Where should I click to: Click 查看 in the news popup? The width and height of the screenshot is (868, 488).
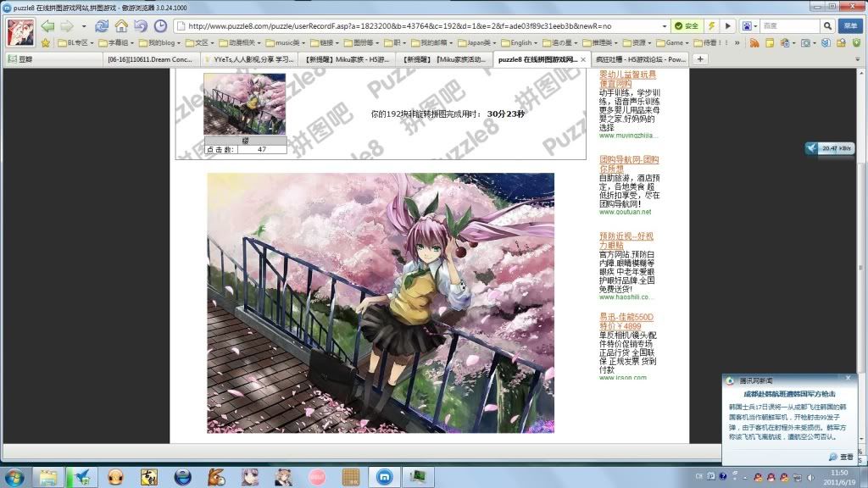(x=842, y=457)
